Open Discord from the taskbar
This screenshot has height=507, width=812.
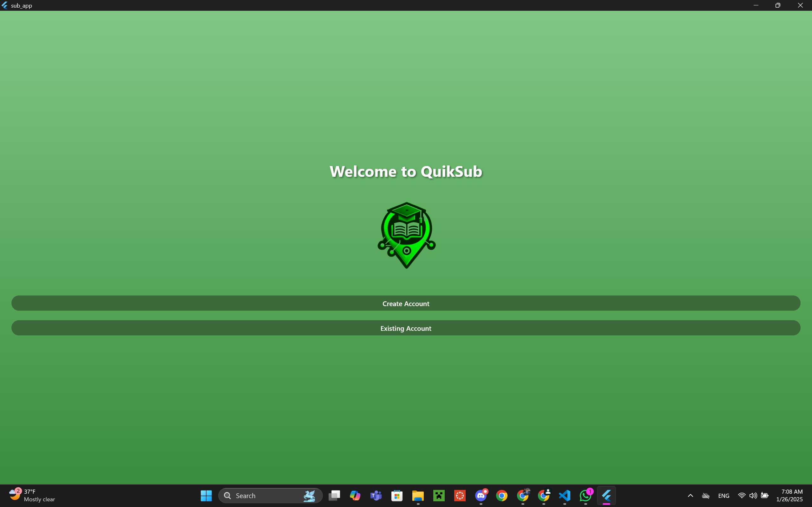pos(481,495)
